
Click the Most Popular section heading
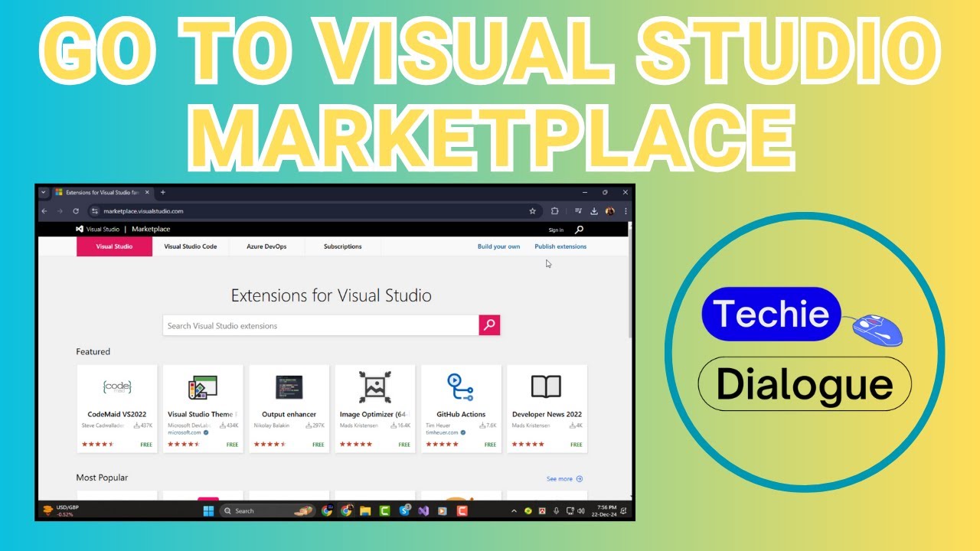[102, 478]
